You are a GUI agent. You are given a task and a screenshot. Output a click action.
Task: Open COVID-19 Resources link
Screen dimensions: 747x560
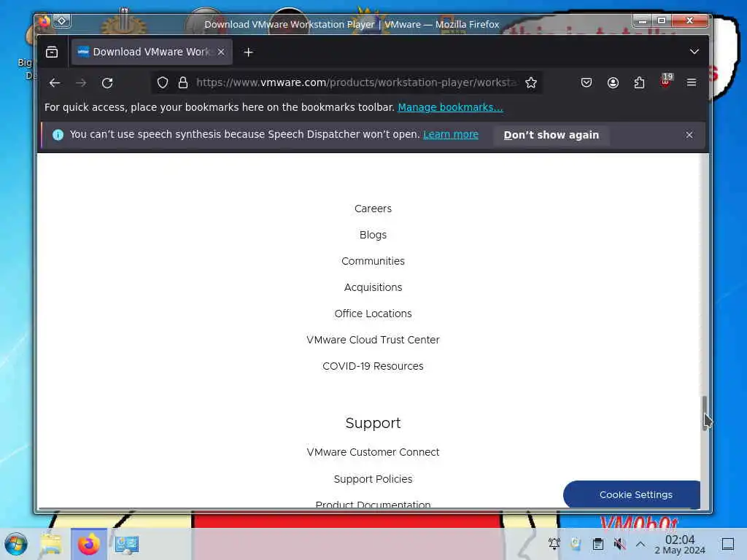373,366
